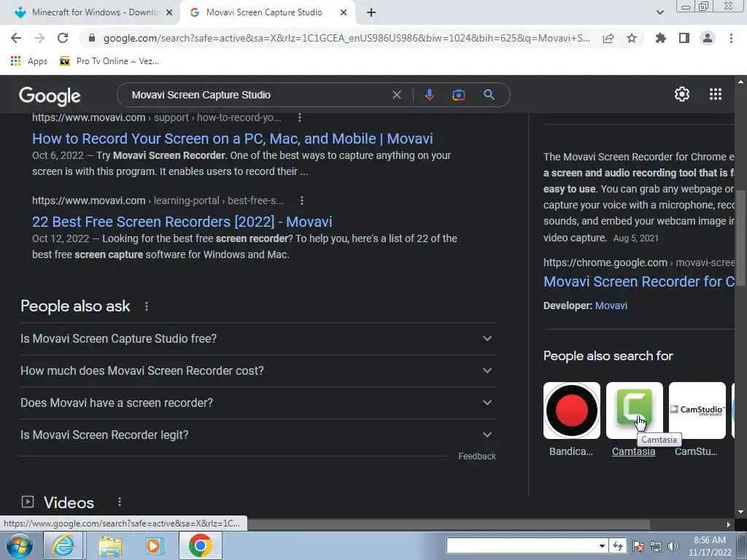
Task: Open a new browser tab
Action: 371,13
